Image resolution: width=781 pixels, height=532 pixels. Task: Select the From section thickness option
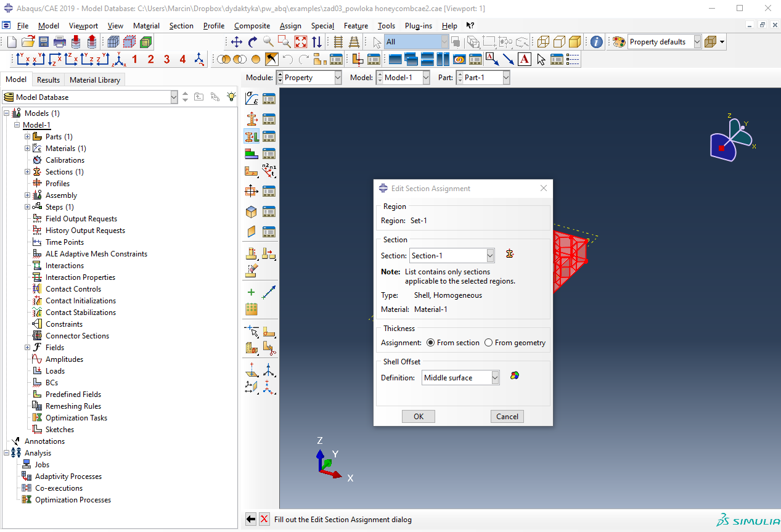click(x=430, y=343)
